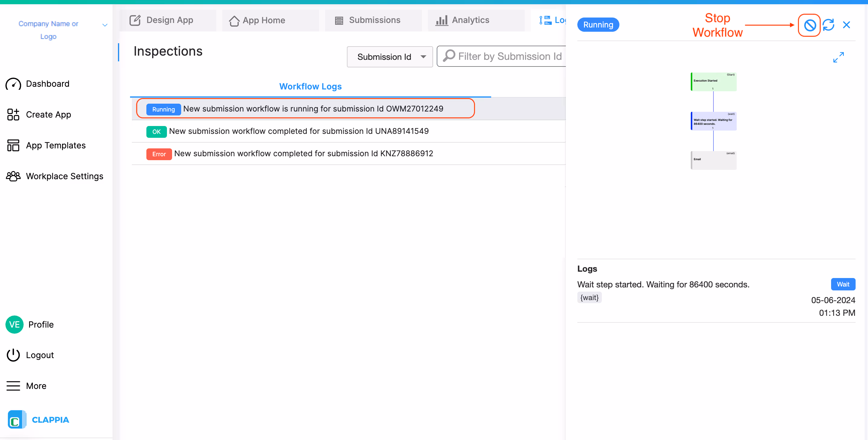Expand the Company Name chevron

[x=105, y=25]
